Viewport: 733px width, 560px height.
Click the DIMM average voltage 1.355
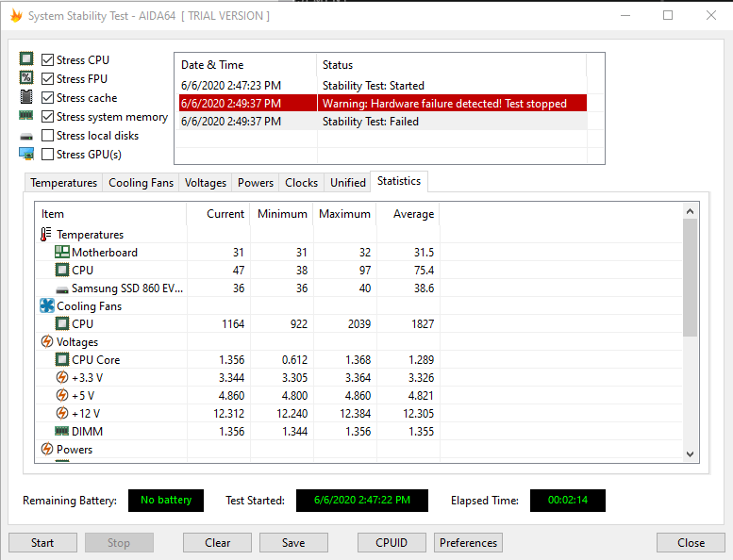421,432
